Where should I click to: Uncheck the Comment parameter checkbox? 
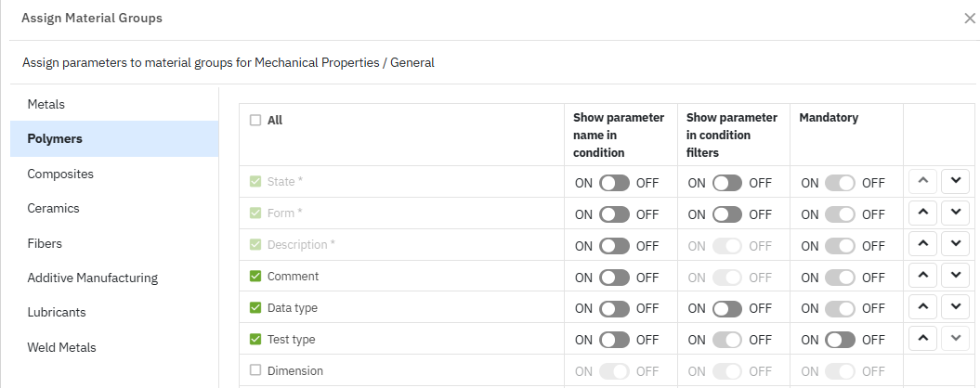click(x=255, y=277)
